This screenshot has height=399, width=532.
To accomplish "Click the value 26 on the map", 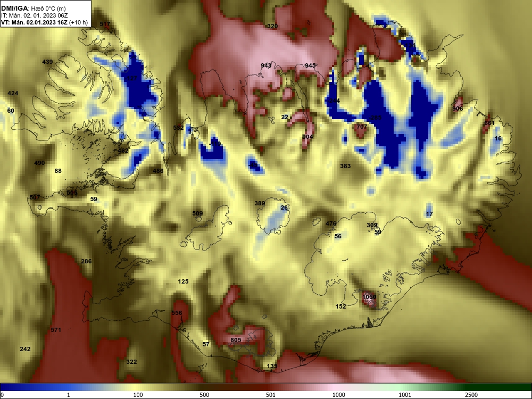I will click(x=284, y=208).
